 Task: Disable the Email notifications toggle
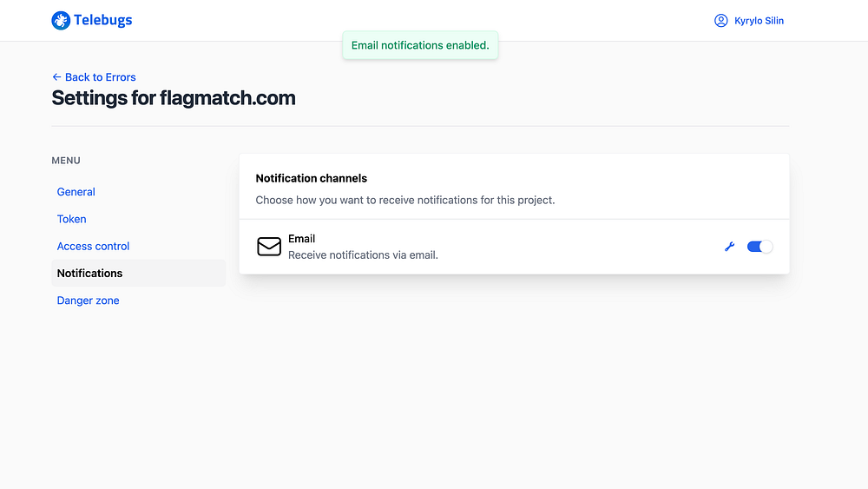(x=759, y=247)
